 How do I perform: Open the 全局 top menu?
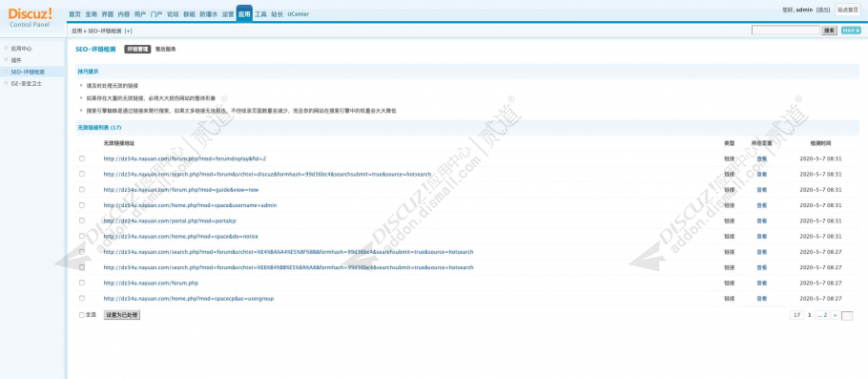tap(92, 14)
